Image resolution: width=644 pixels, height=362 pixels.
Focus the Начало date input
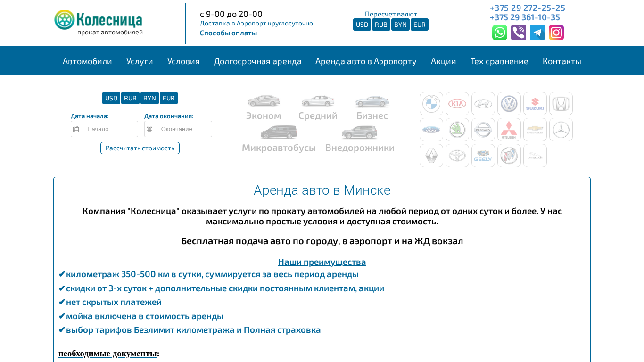[x=104, y=129]
